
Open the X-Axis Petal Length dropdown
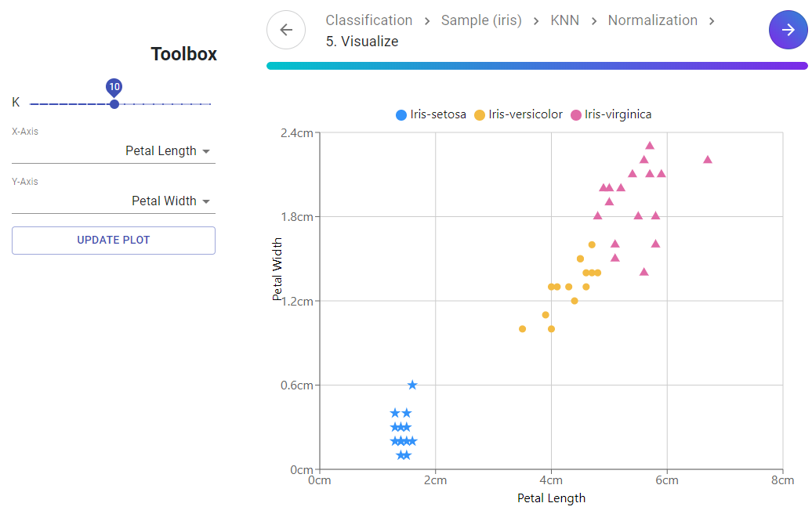point(161,151)
